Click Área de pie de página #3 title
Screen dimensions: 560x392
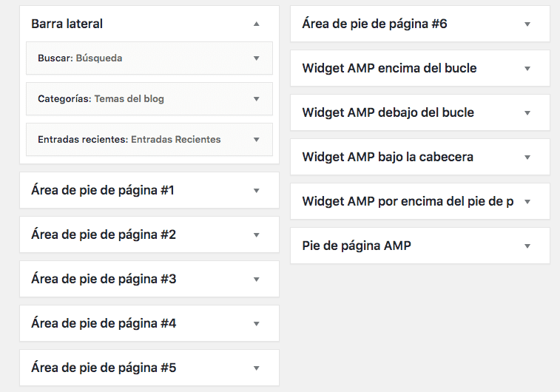pyautogui.click(x=104, y=279)
